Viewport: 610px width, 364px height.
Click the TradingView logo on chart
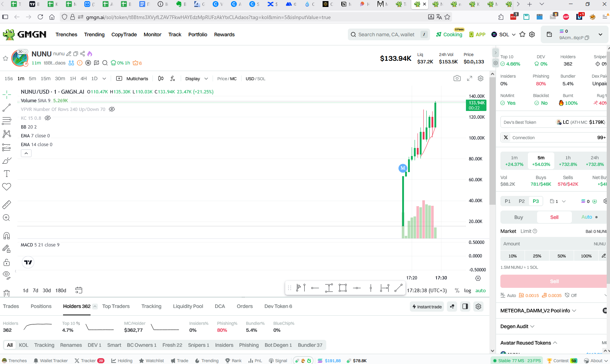pos(28,262)
